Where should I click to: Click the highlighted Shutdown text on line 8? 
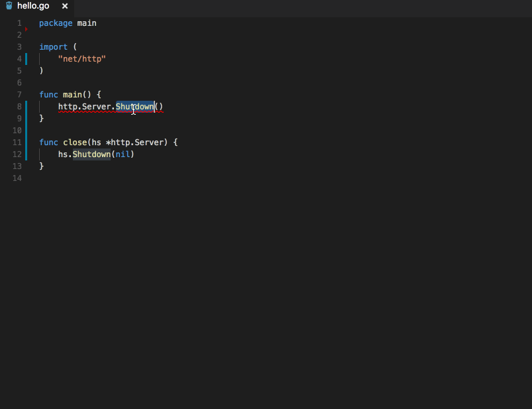[134, 106]
